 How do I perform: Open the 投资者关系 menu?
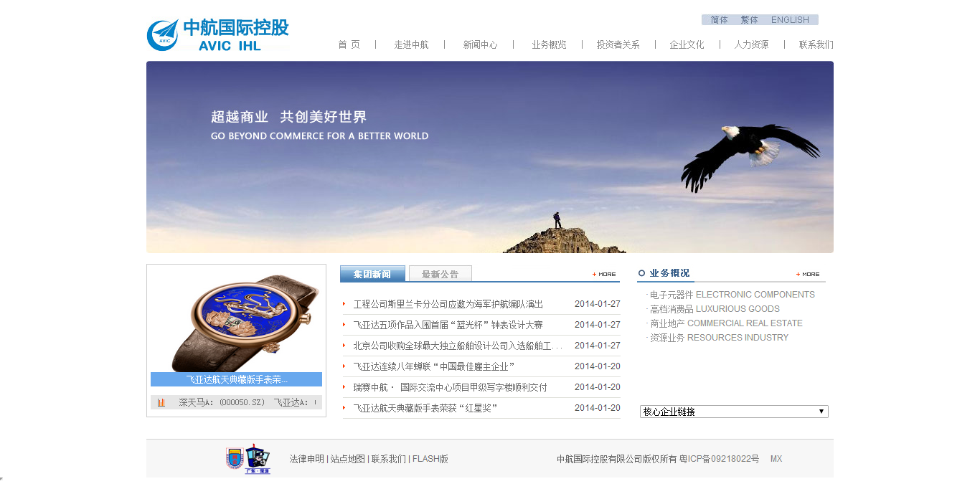pos(618,44)
